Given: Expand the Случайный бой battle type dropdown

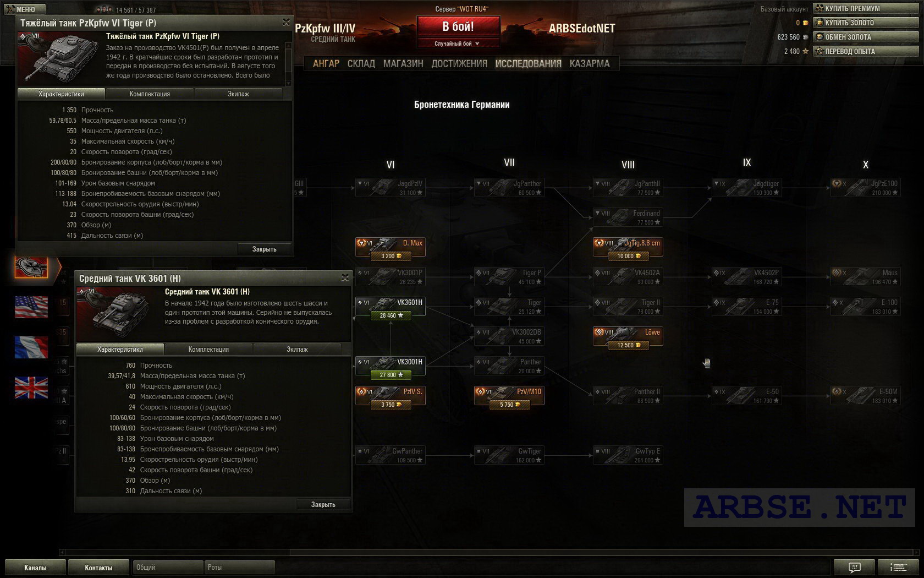Looking at the screenshot, I should click(458, 43).
